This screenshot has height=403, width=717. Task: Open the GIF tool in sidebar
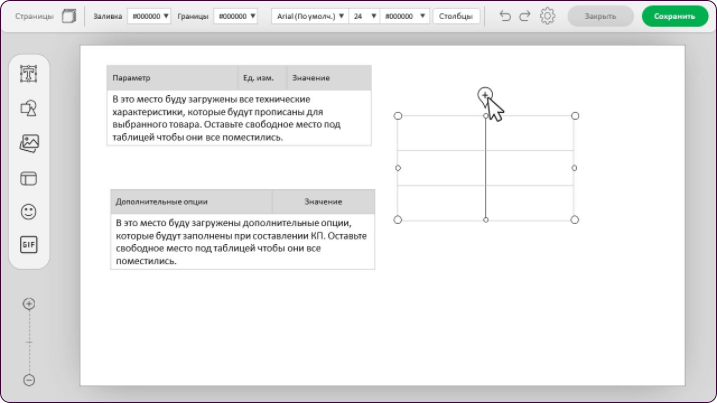pos(29,245)
